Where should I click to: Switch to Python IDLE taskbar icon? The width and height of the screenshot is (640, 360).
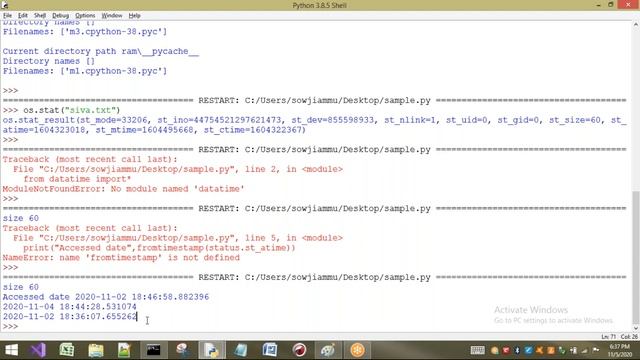pyautogui.click(x=211, y=350)
